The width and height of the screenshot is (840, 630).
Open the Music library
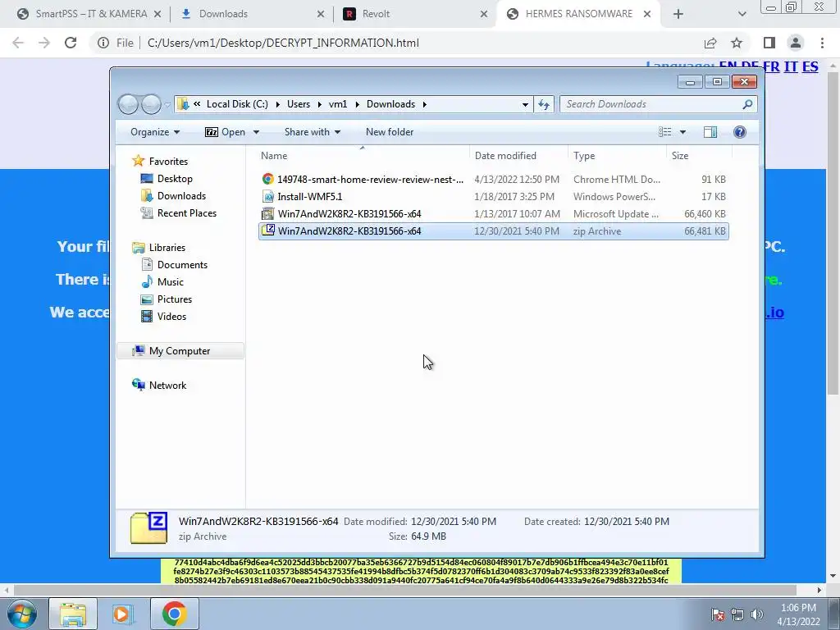171,282
